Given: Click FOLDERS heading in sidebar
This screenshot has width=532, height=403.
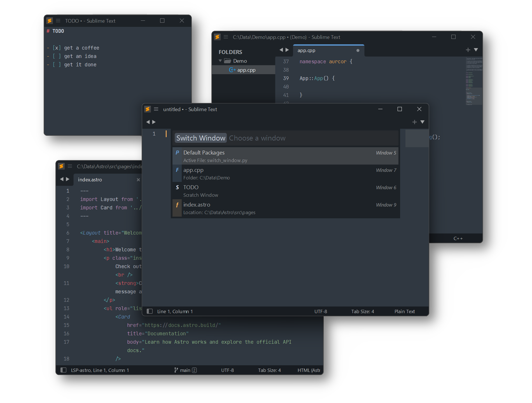Looking at the screenshot, I should (x=230, y=52).
